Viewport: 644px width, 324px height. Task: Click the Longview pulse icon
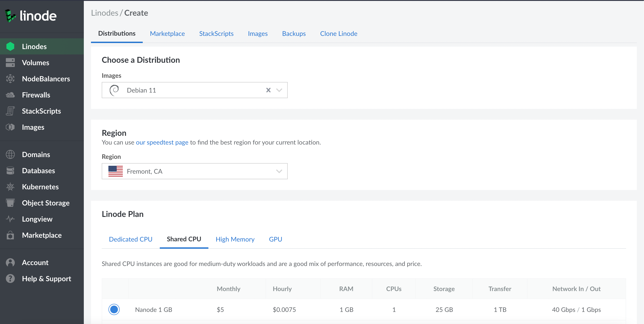10,219
